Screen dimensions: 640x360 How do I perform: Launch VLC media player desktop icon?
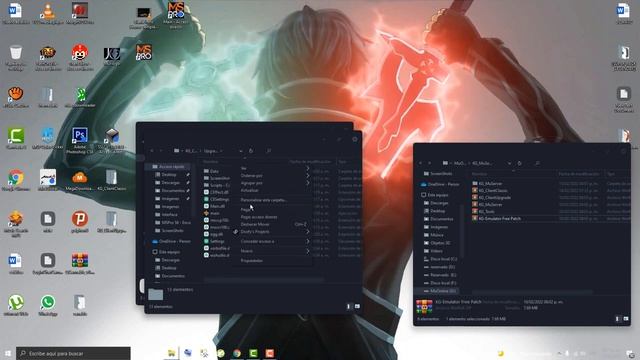pos(48,13)
